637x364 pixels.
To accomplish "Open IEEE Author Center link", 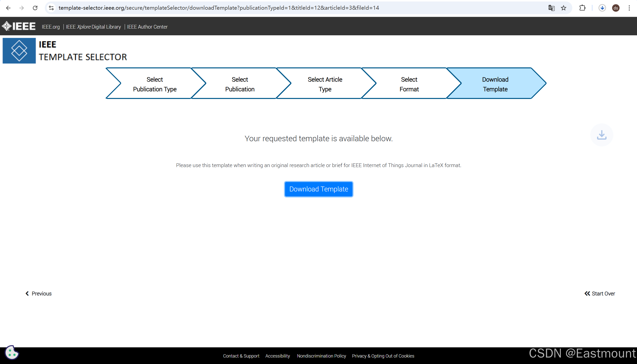I will [x=147, y=27].
